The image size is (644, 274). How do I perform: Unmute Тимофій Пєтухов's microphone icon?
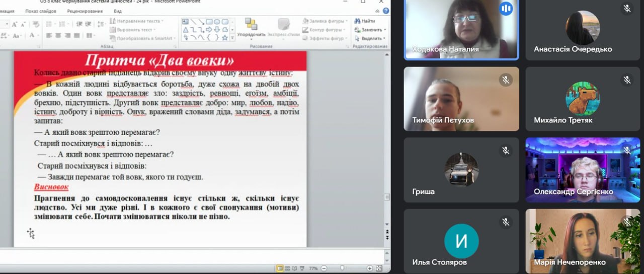click(x=505, y=80)
